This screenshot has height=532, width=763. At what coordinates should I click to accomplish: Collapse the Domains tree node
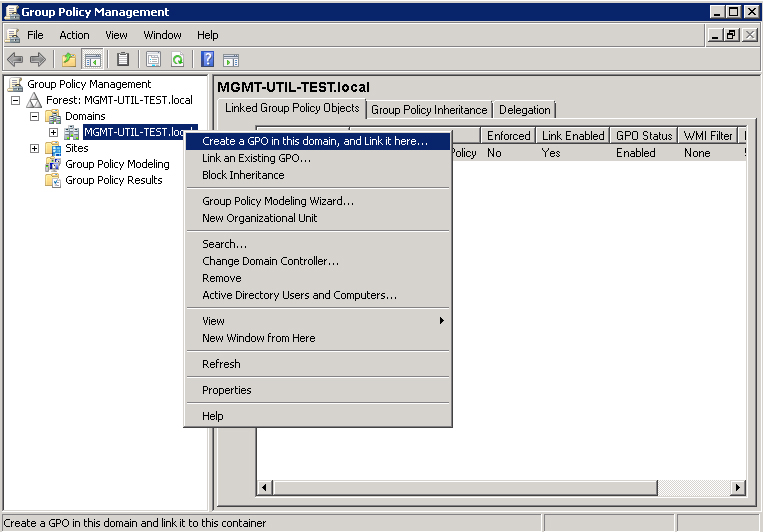[35, 116]
